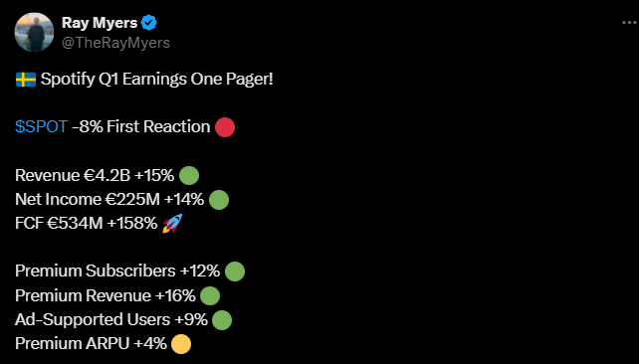Viewport: 639px width, 364px height.
Task: Click the green circle beside Ad-Supported Users
Action: 222,320
